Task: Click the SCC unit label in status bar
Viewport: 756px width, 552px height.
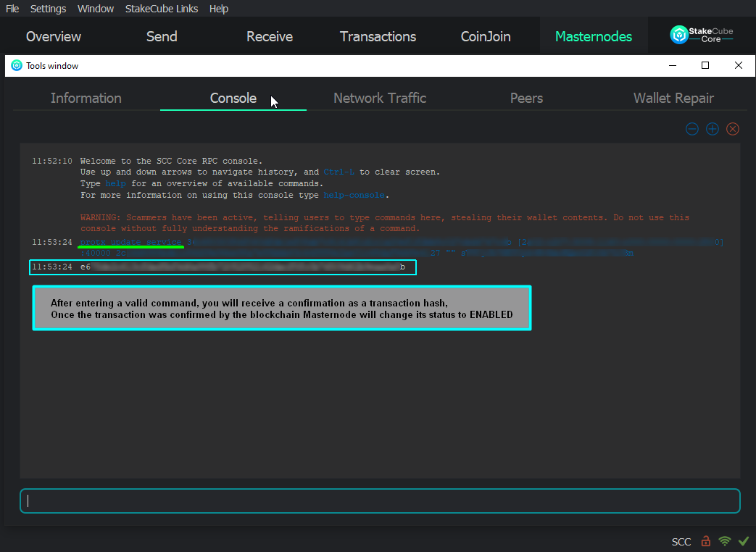Action: 681,542
